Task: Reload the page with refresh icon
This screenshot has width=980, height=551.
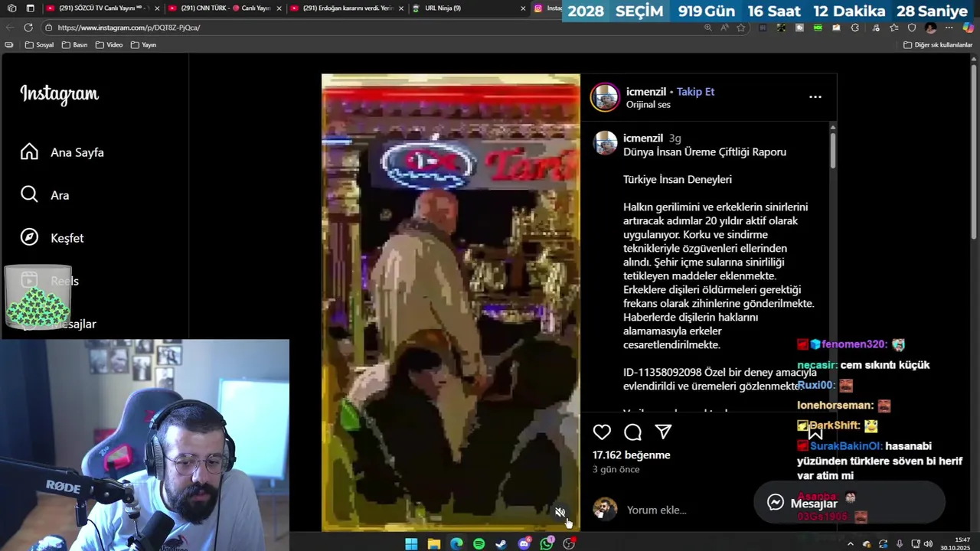Action: pos(28,28)
